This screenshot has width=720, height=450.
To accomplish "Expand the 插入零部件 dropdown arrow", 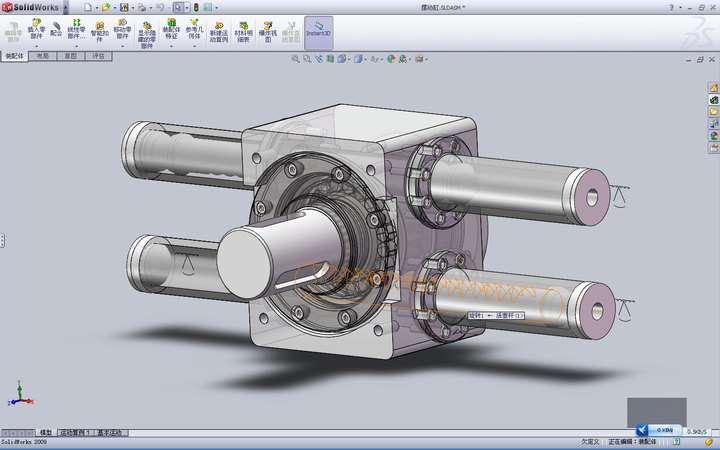I will pos(36,46).
